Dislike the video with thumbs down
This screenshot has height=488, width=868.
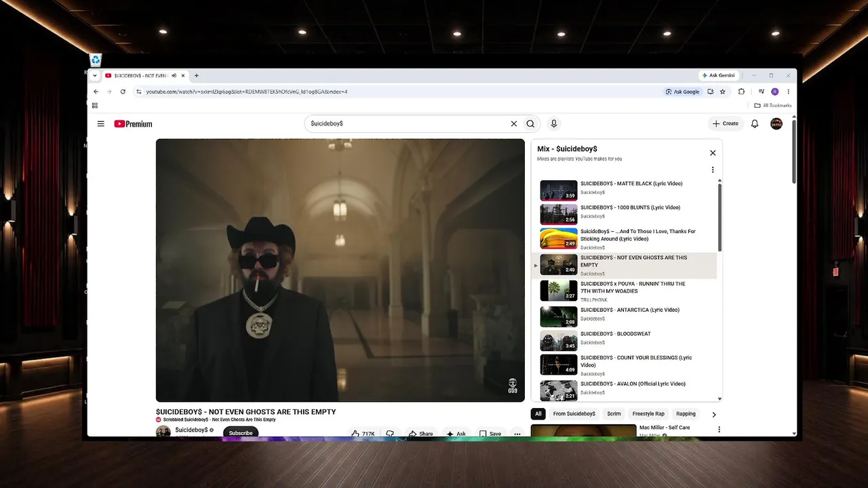tap(390, 434)
